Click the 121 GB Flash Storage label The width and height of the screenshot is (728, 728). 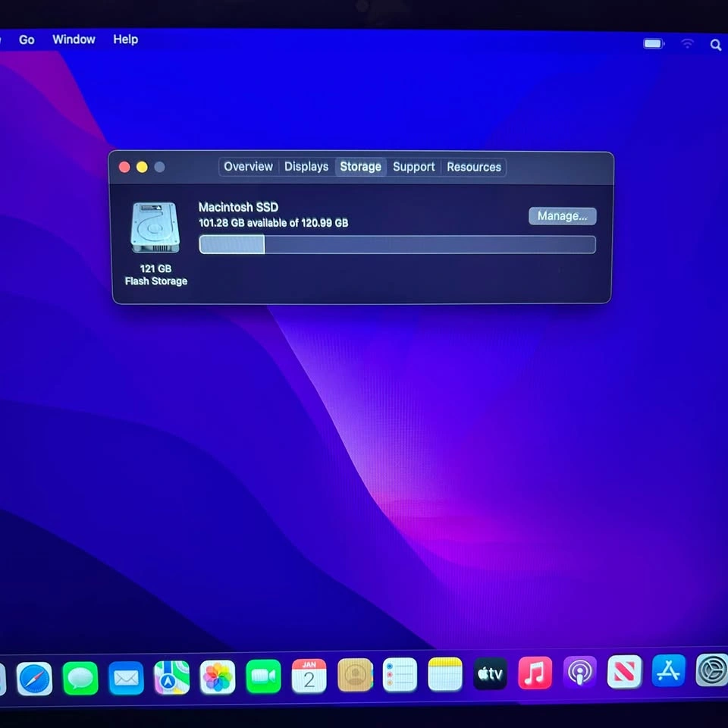click(156, 275)
